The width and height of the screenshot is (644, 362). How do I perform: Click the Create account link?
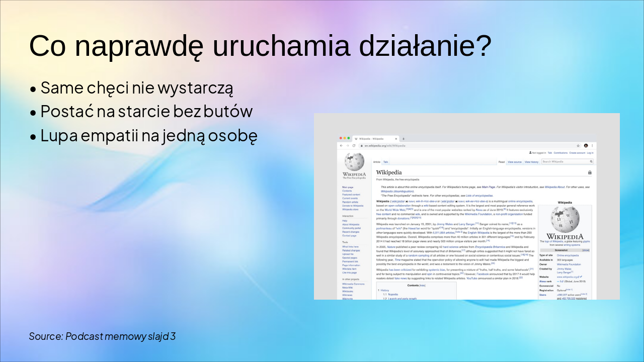[x=577, y=153]
